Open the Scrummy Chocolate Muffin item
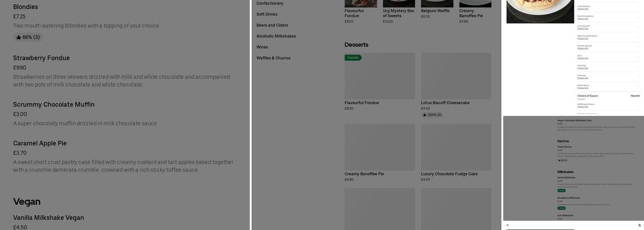The width and height of the screenshot is (644, 230). coord(54,105)
